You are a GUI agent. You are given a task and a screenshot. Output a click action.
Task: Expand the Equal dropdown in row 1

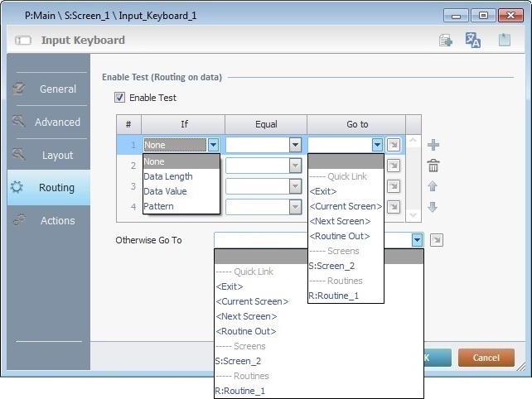(295, 145)
